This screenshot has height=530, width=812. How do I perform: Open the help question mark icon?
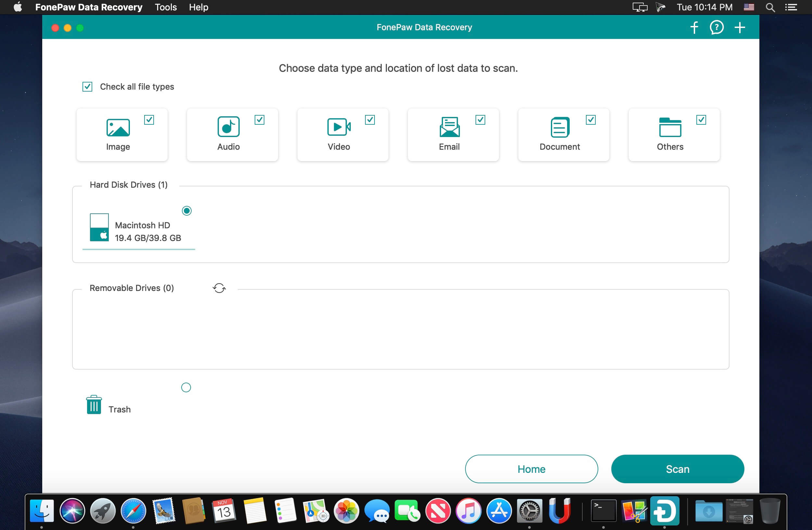[717, 27]
